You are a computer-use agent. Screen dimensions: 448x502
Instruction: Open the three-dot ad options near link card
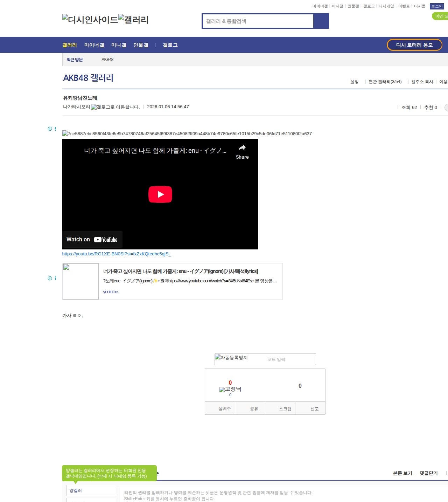[x=55, y=278]
